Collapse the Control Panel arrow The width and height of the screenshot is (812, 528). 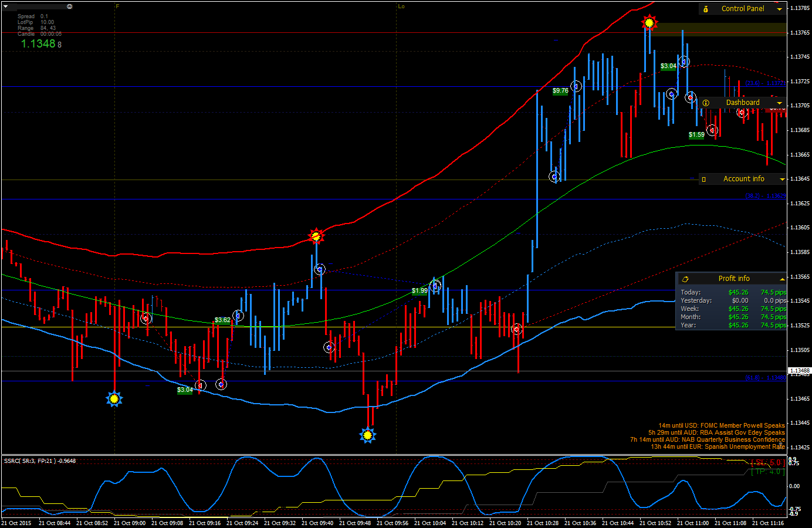point(779,9)
